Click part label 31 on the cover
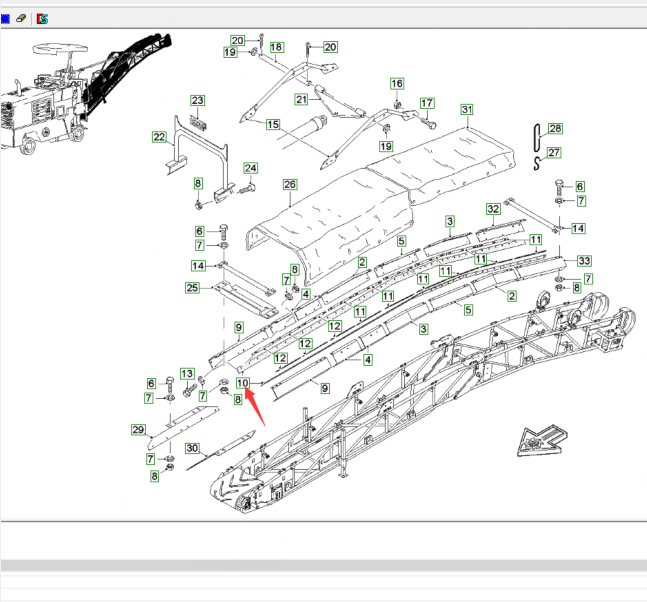 (466, 109)
